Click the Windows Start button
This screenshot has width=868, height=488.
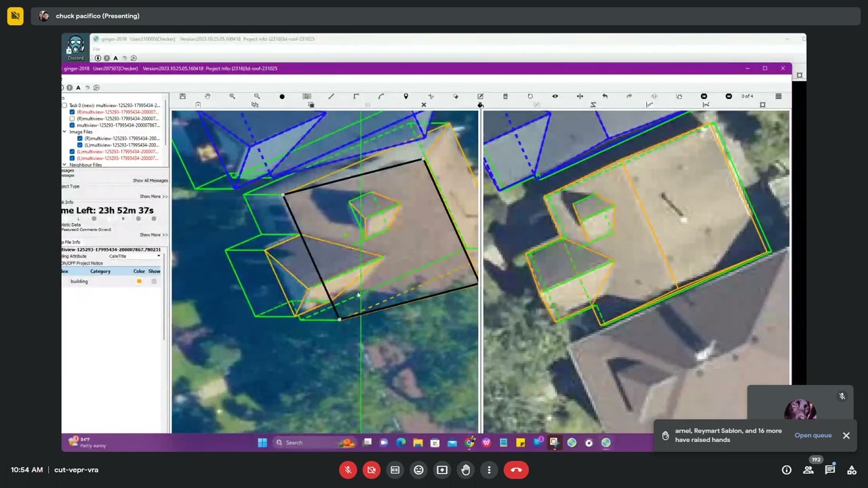(262, 443)
